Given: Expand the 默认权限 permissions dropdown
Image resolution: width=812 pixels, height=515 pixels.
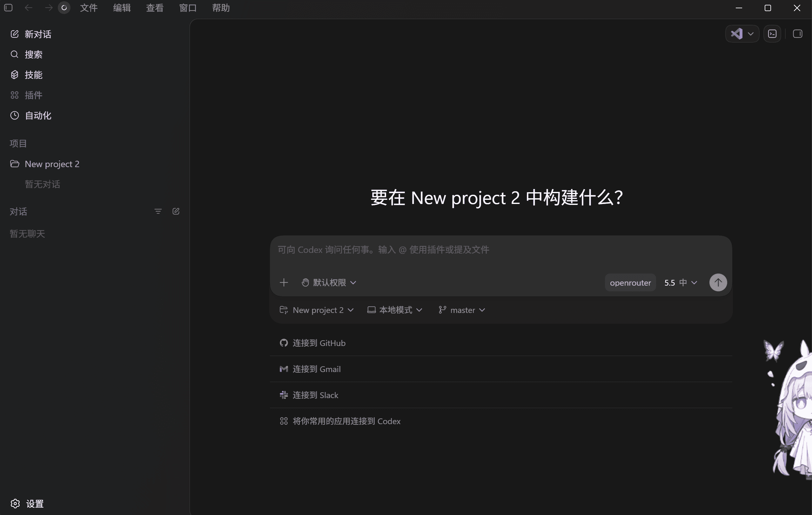Looking at the screenshot, I should coord(329,282).
